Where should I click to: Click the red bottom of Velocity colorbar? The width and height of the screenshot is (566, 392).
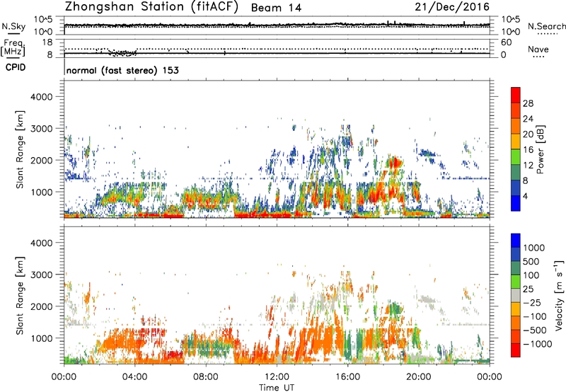click(x=516, y=350)
